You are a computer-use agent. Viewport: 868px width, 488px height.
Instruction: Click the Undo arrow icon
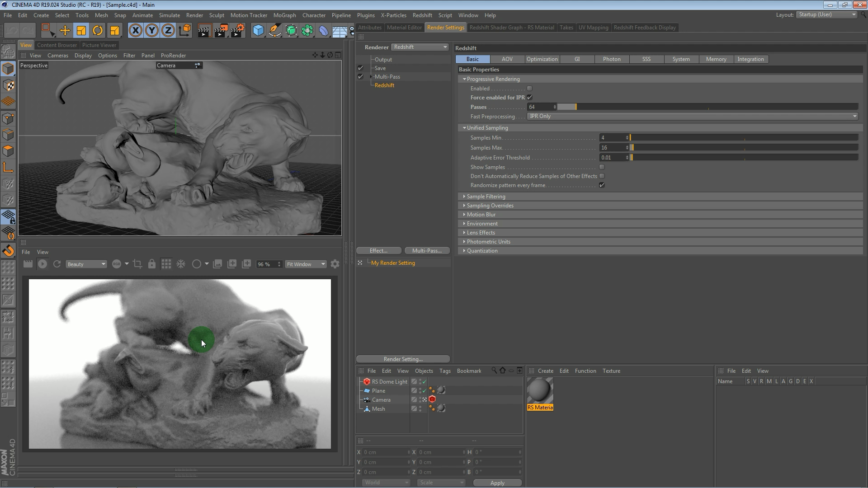12,31
